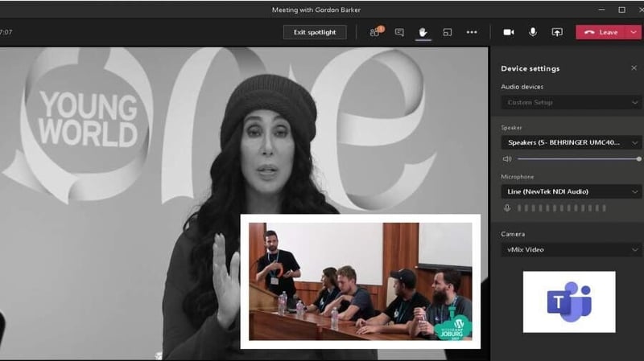Click the speaker volume icon
The image size is (644, 361).
(x=507, y=158)
